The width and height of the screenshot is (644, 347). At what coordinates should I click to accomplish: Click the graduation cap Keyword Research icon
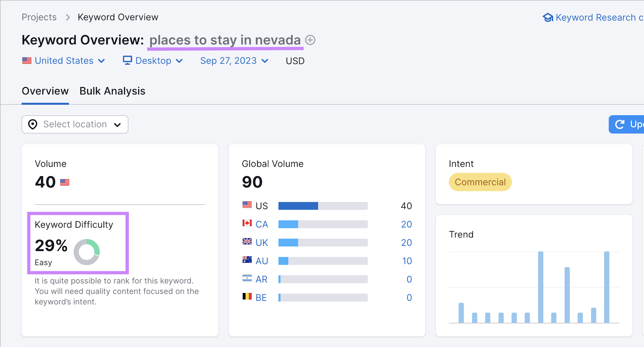tap(548, 18)
